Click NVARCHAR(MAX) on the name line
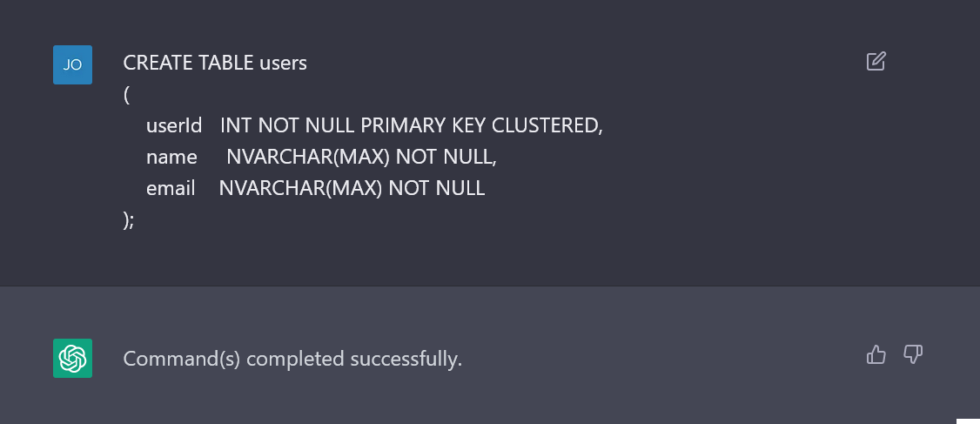Viewport: 980px width, 424px height. pos(307,157)
